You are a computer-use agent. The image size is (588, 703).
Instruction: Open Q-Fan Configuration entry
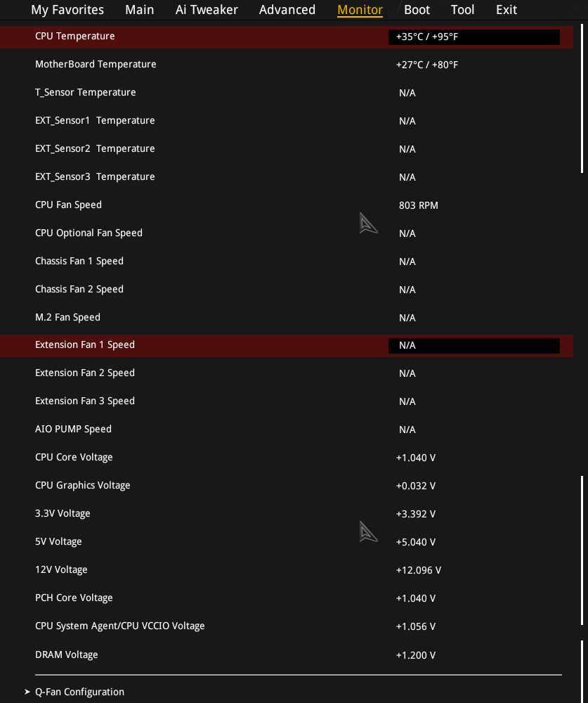tap(79, 692)
